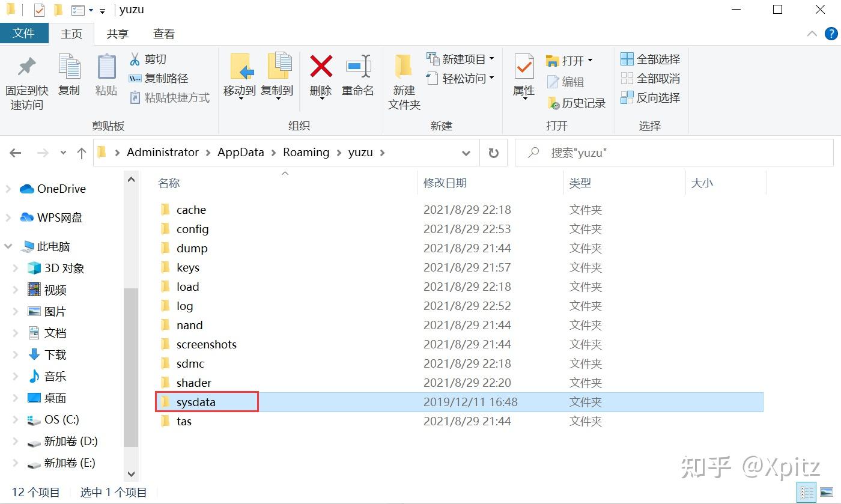841x504 pixels.
Task: Click the navigation pane scrollbar down arrow
Action: point(131,475)
